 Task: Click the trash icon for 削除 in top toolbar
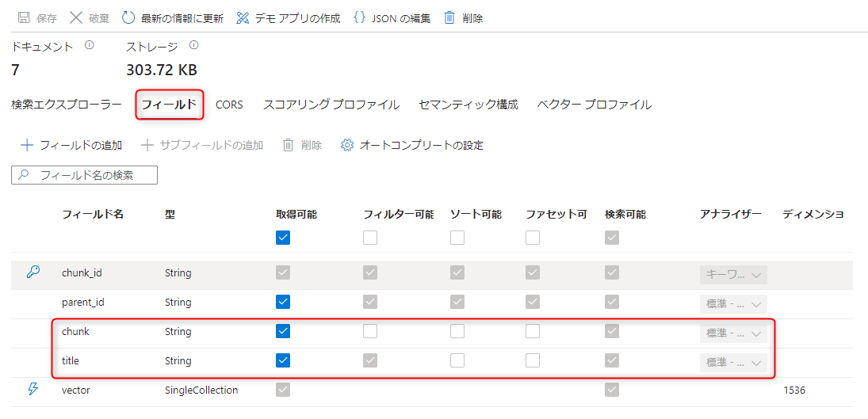449,17
